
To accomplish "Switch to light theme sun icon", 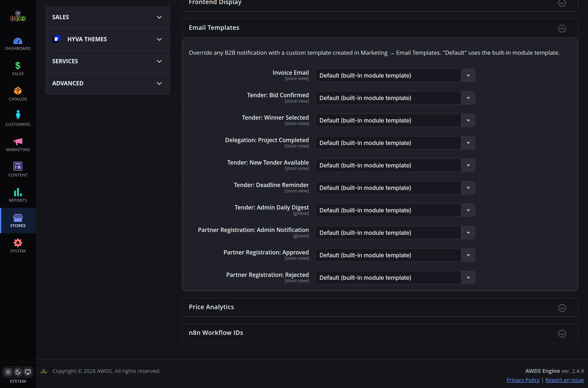I will (x=8, y=372).
